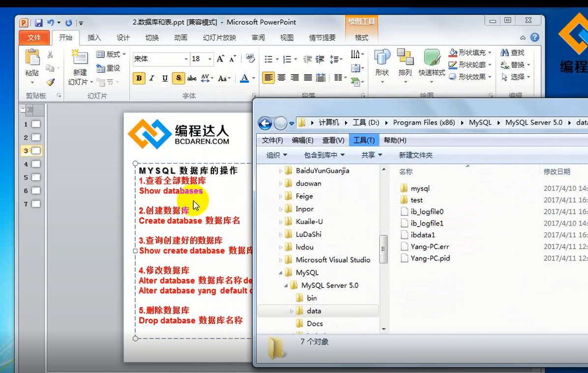588x373 pixels.
Task: Click the Reset slide button
Action: pos(108,68)
